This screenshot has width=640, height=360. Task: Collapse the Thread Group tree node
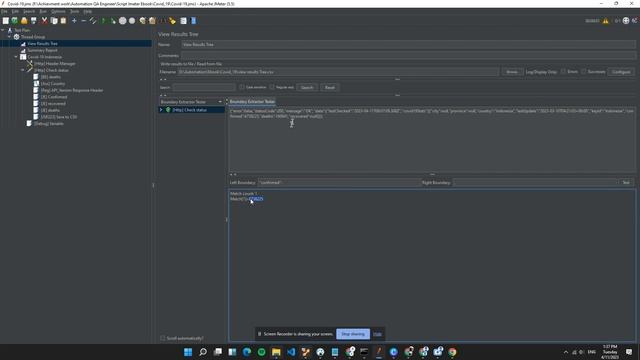[10, 37]
